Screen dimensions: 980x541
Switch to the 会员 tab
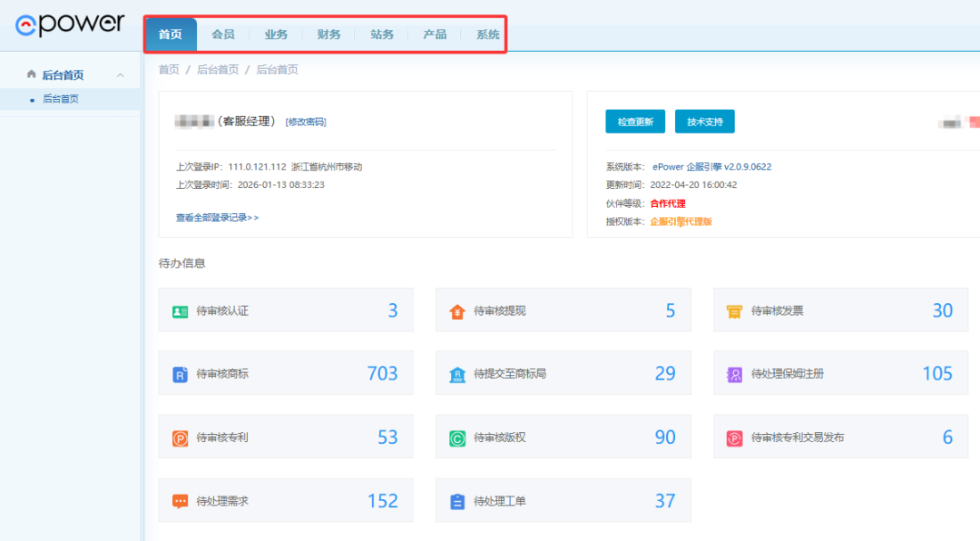click(x=223, y=34)
